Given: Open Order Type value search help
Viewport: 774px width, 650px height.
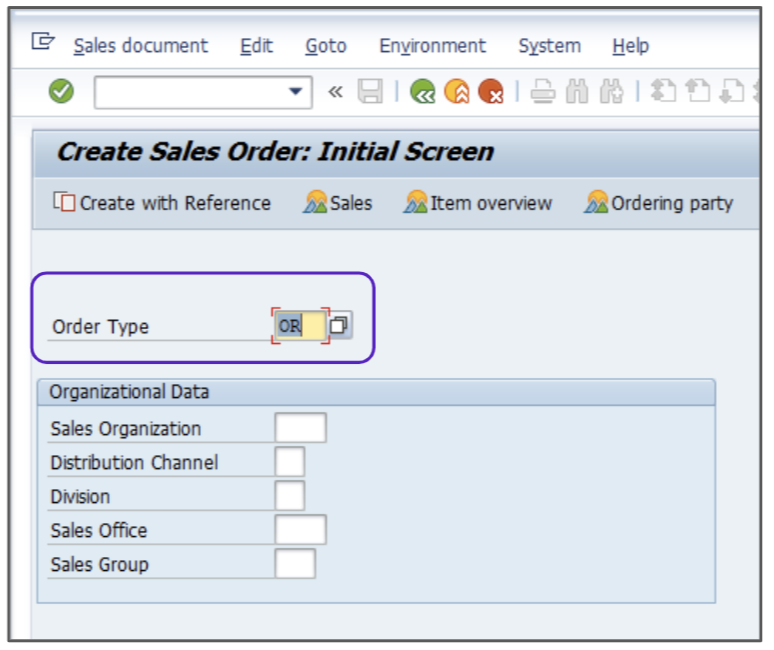Looking at the screenshot, I should click(x=339, y=325).
